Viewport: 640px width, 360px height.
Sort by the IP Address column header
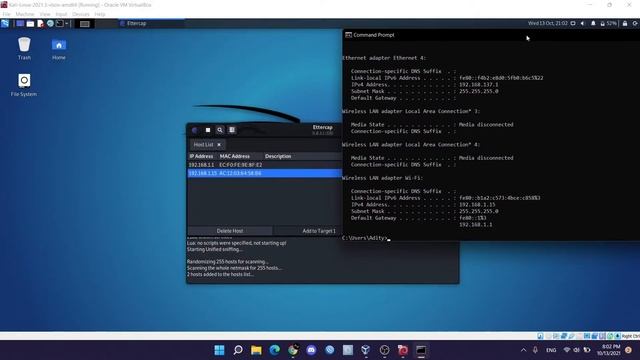[x=201, y=156]
